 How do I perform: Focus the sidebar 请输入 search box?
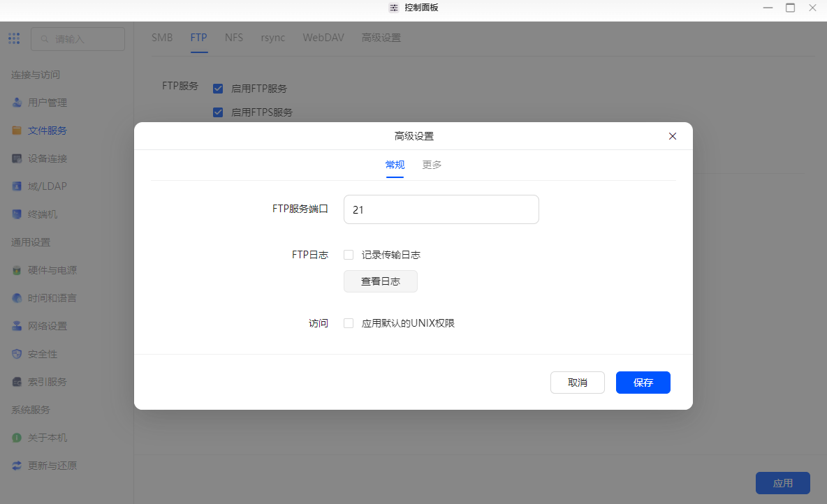(78, 39)
